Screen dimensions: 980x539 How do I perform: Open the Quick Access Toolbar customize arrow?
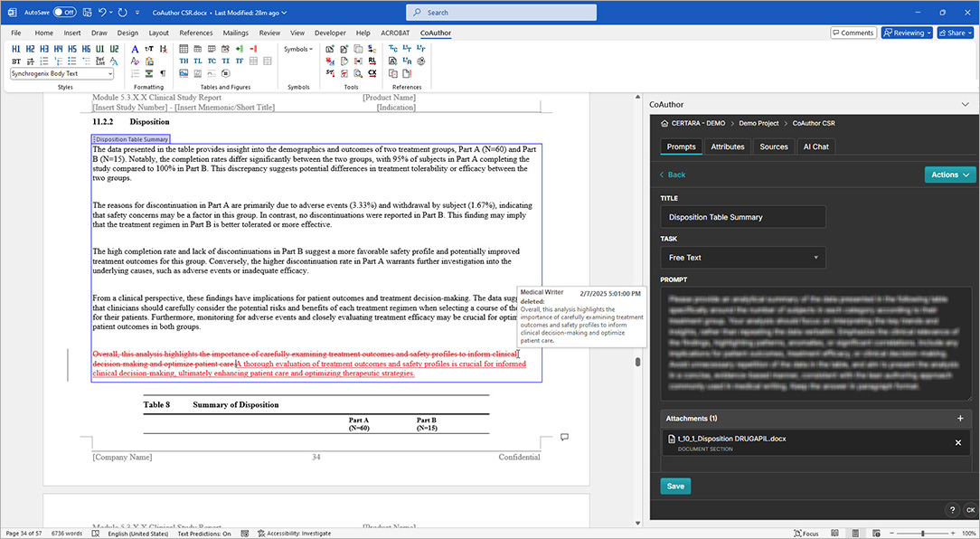(137, 12)
